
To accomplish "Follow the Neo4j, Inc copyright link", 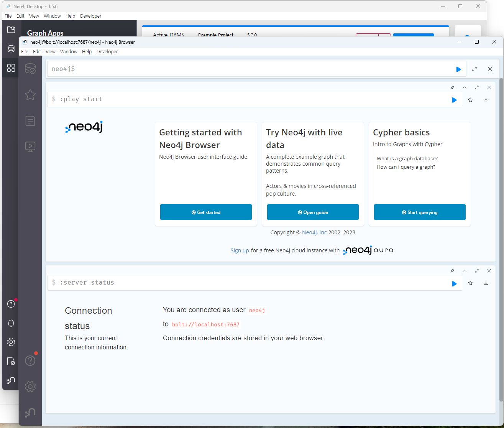I will tap(314, 232).
